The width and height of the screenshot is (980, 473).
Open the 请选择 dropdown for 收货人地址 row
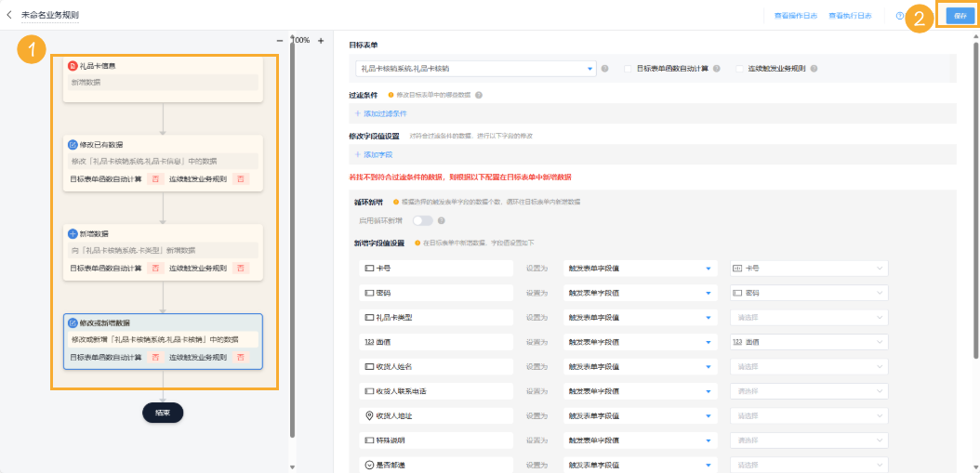809,415
